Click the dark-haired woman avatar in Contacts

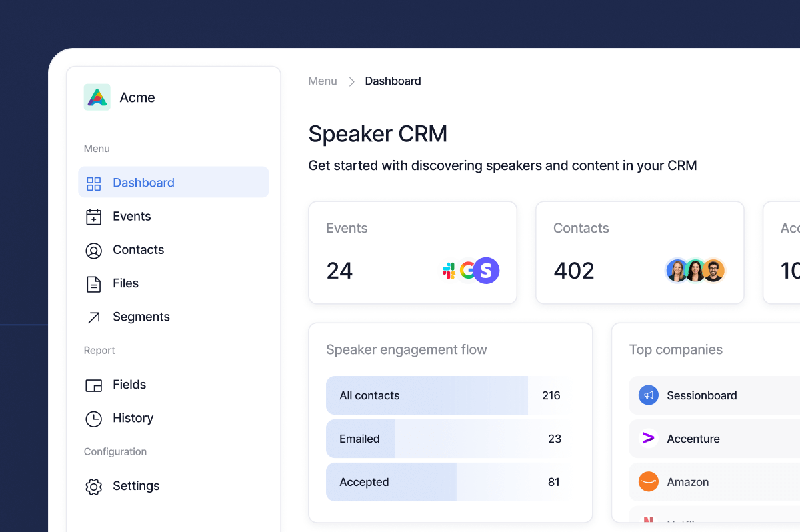click(695, 271)
